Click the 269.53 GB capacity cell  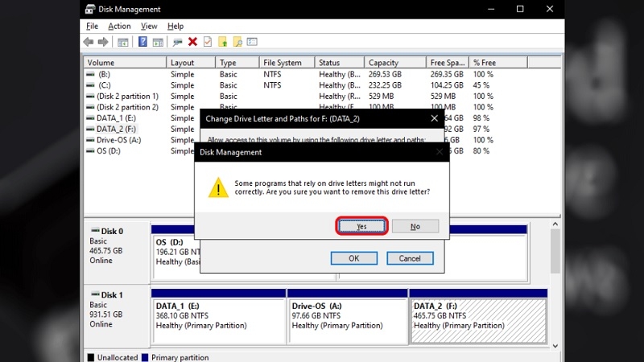coord(385,74)
